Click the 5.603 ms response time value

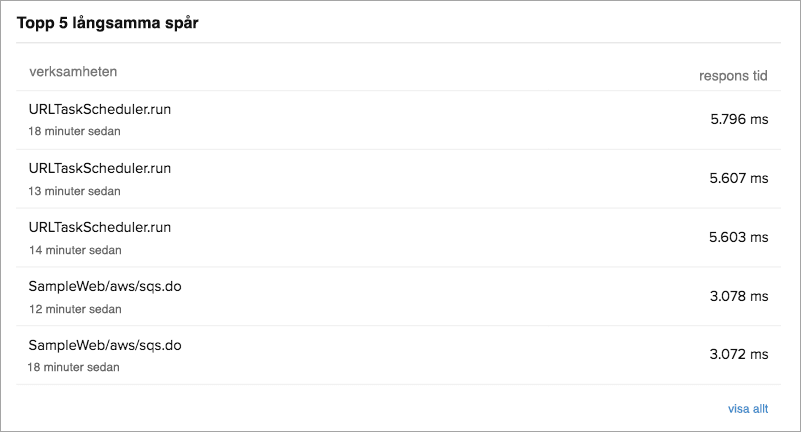pos(739,237)
